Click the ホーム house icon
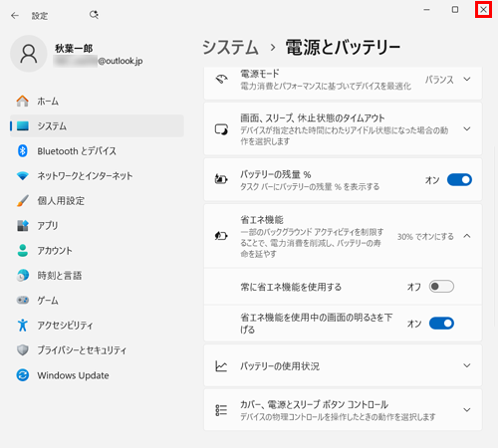 click(23, 101)
